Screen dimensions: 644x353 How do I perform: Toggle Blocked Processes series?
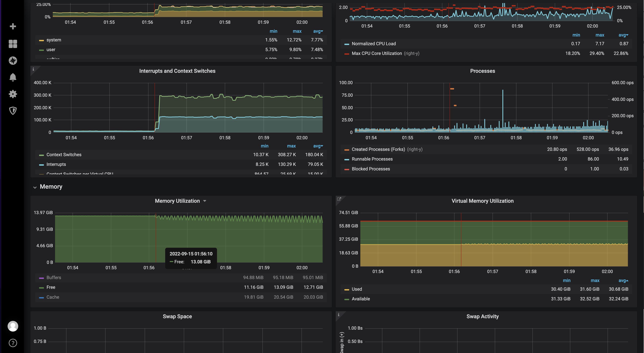click(371, 169)
